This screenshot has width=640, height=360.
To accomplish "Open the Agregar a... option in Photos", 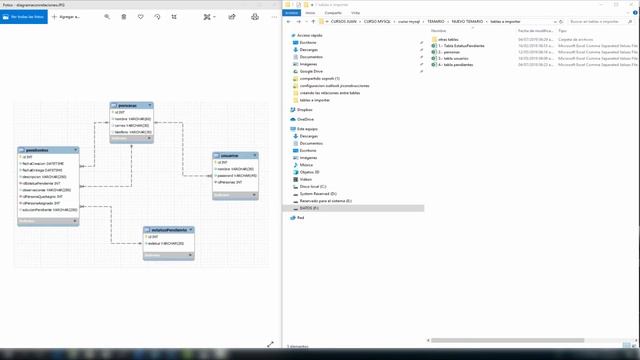I will click(x=66, y=17).
